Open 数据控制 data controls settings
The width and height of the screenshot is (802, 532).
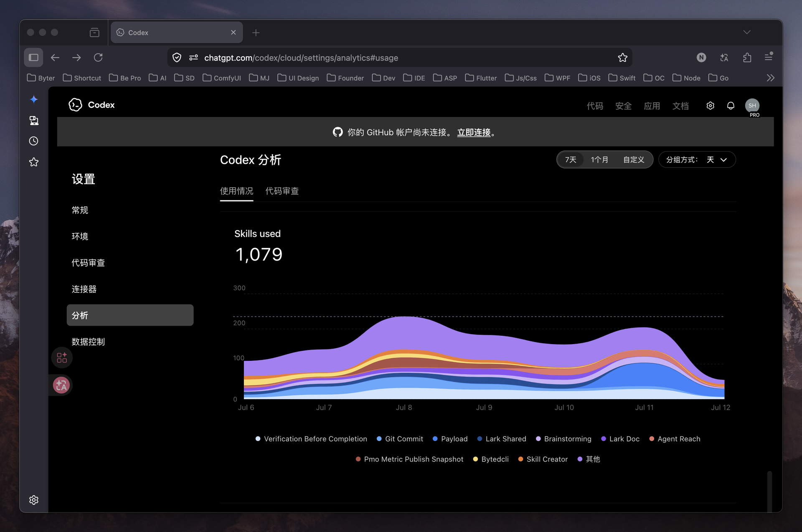pyautogui.click(x=88, y=342)
